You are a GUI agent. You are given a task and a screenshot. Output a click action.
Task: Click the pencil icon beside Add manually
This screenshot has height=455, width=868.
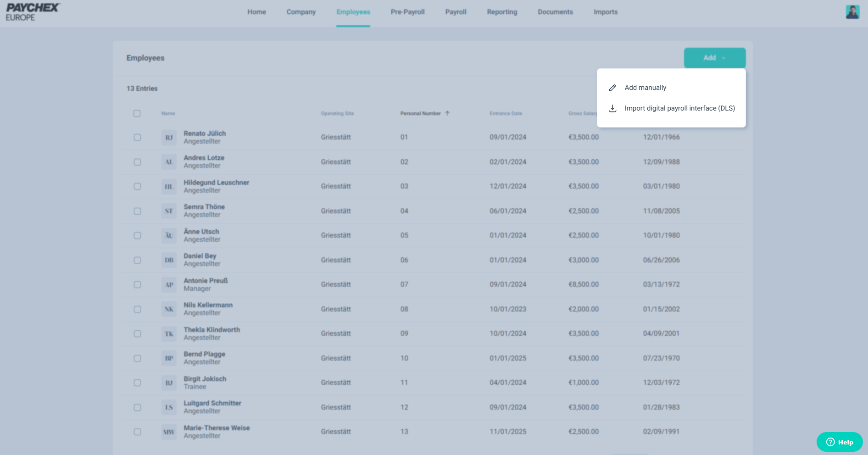(612, 88)
